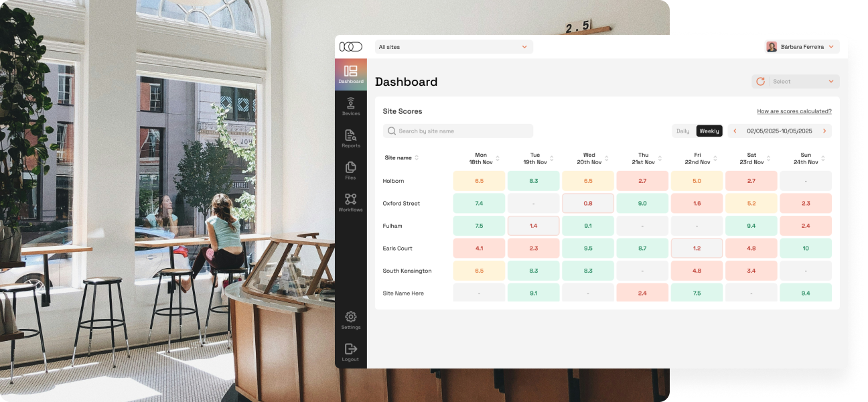Select the Site Name Here row
Viewport: 868px width, 402px height.
607,293
